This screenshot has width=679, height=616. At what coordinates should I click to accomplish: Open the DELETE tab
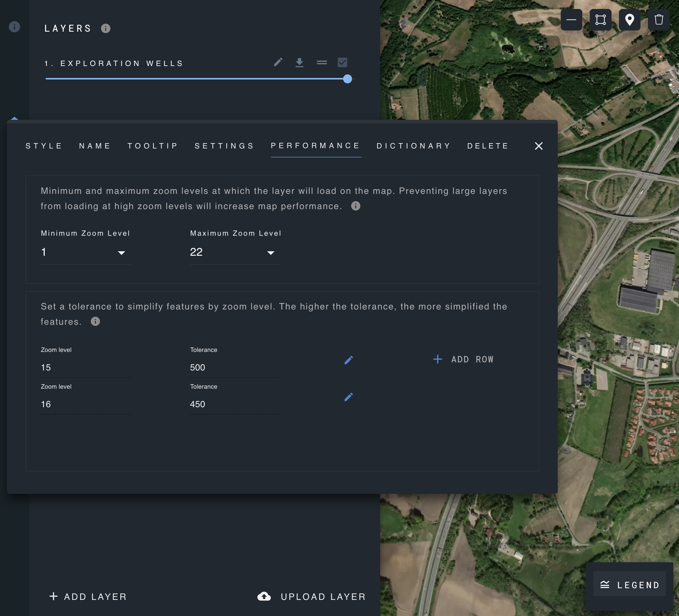pos(488,146)
